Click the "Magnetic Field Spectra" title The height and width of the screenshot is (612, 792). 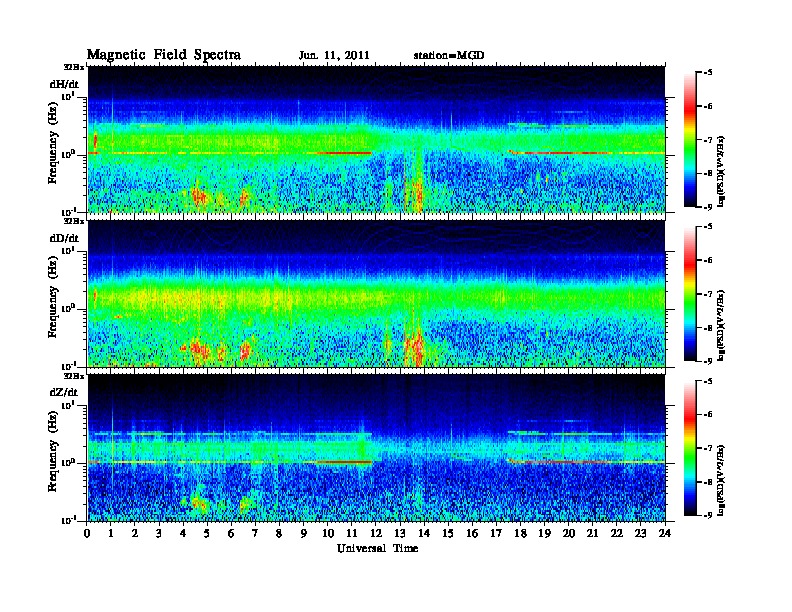click(x=164, y=55)
